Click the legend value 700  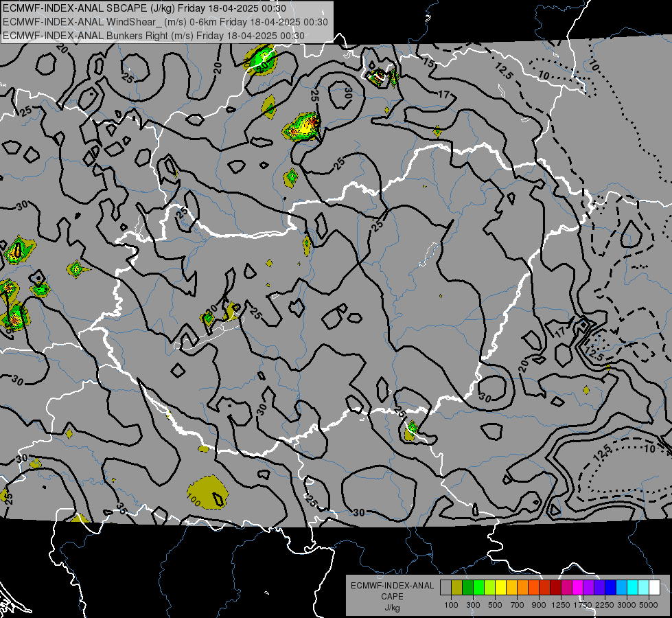coord(518,605)
